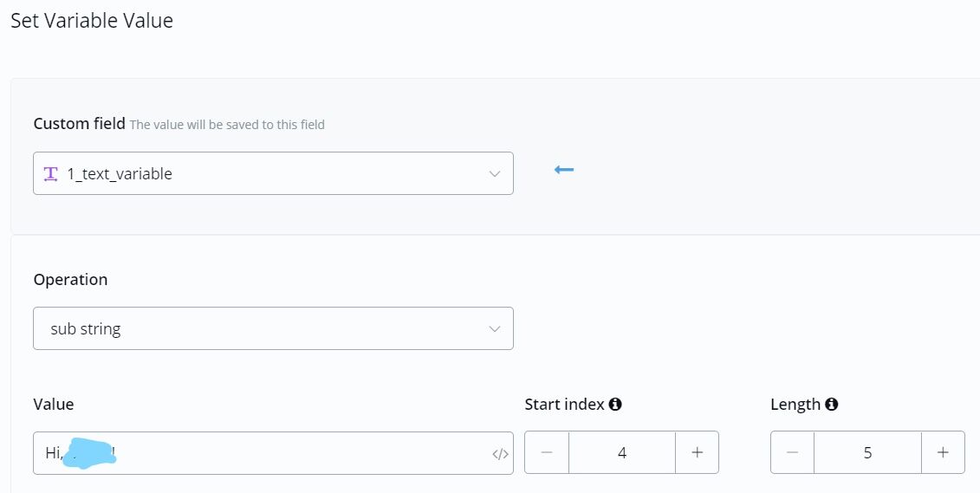980x493 pixels.
Task: Click the Value label above the text field
Action: coord(54,405)
